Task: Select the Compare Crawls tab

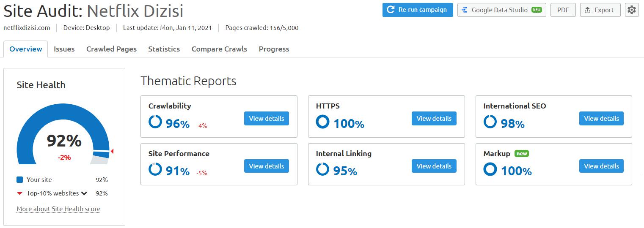Action: pyautogui.click(x=219, y=49)
